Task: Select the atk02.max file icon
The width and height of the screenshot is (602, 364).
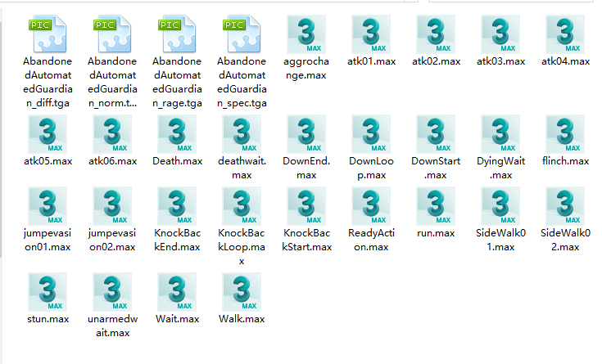Action: pyautogui.click(x=436, y=34)
